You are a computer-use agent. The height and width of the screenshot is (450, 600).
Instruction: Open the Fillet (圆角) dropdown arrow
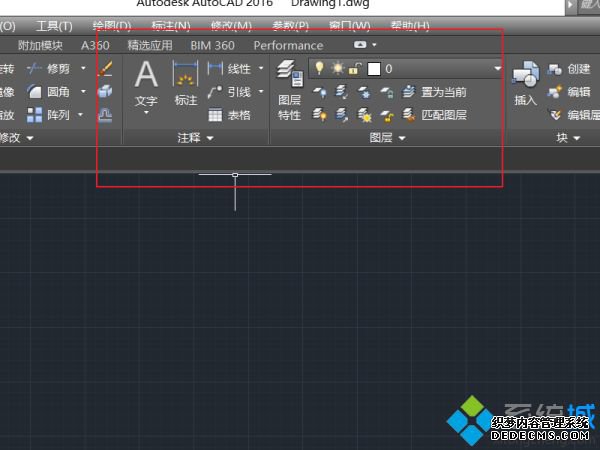tap(83, 91)
